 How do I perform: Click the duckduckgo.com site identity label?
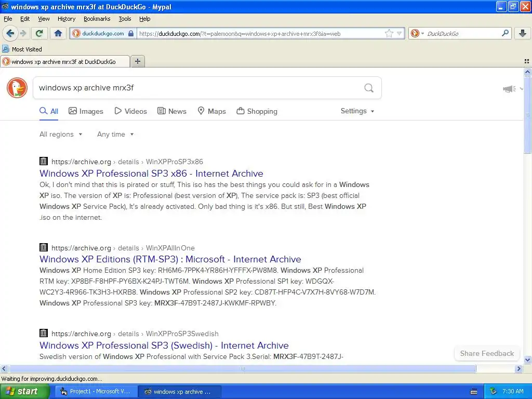[x=103, y=33]
